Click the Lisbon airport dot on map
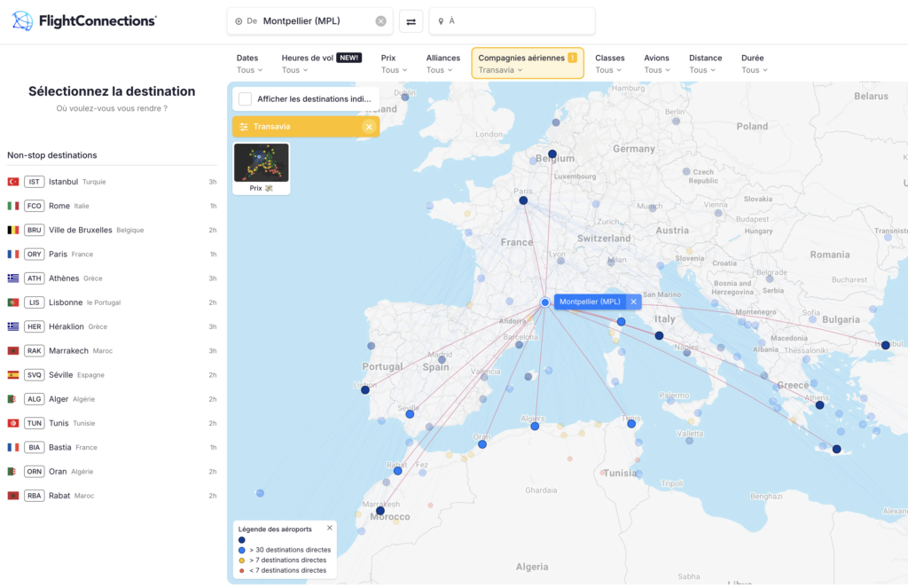 [365, 390]
